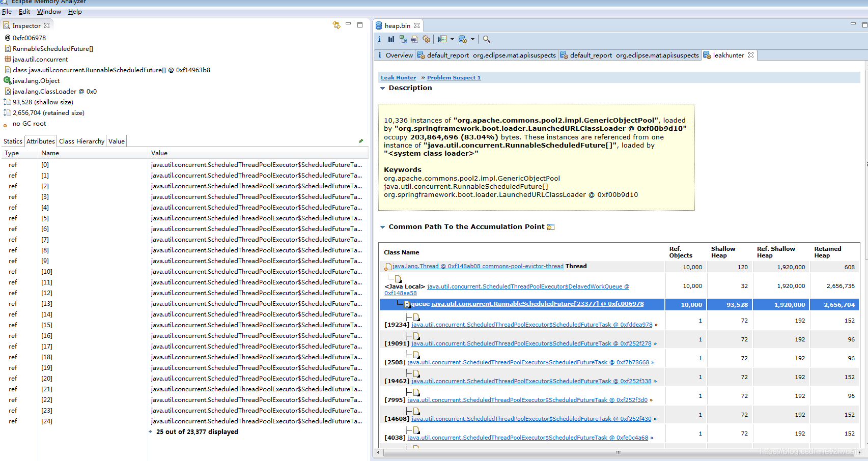This screenshot has height=461, width=868.
Task: Switch to the Value tab
Action: [117, 141]
